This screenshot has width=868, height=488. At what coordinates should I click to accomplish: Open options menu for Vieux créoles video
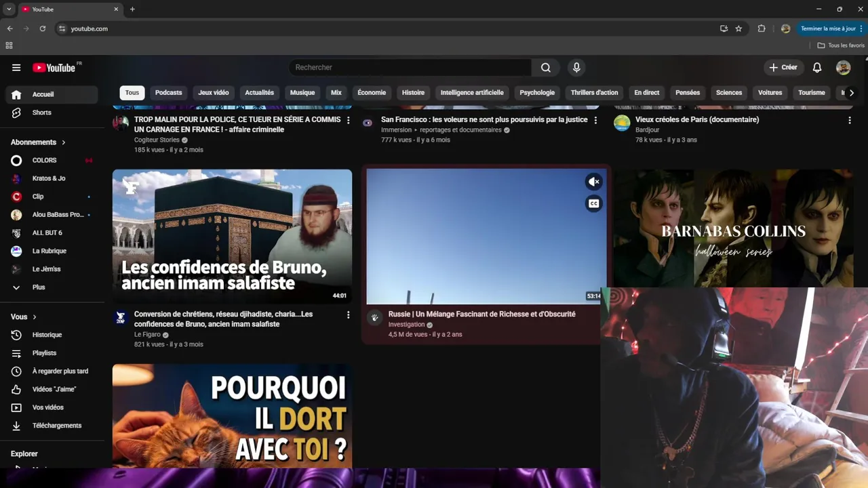tap(849, 120)
